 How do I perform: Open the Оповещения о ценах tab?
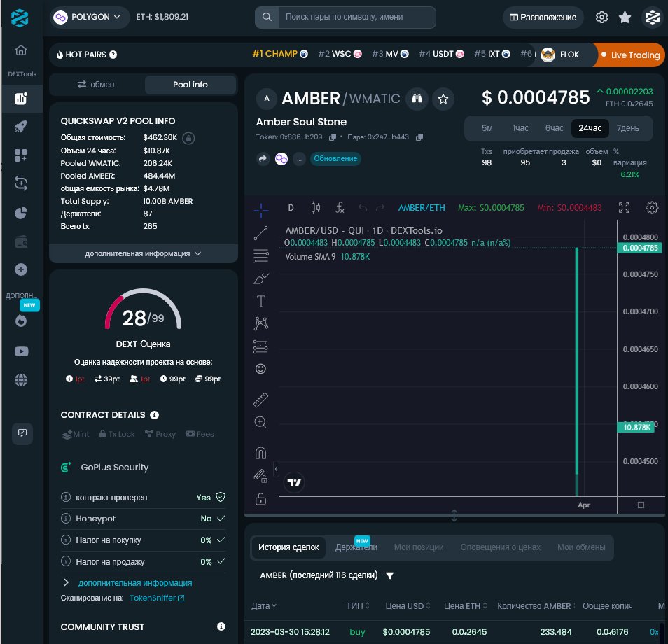[x=500, y=547]
